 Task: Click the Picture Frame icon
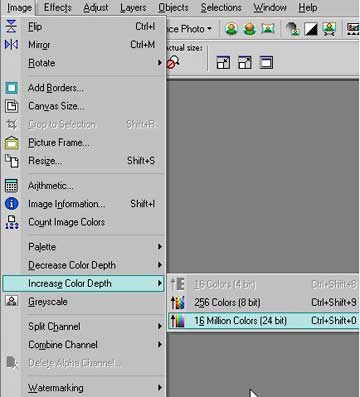click(11, 143)
